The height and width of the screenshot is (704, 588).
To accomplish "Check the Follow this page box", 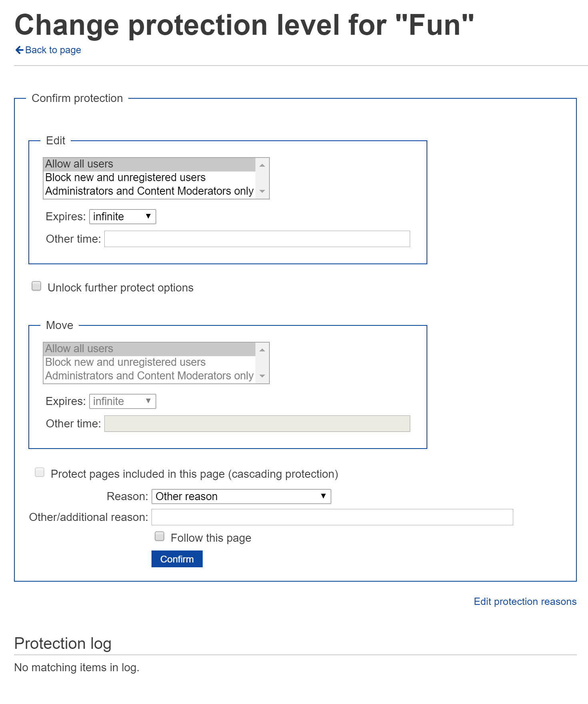I will click(x=159, y=536).
